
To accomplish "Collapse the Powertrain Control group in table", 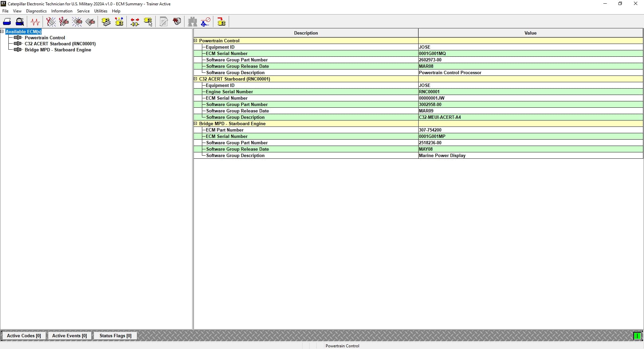I will (196, 41).
